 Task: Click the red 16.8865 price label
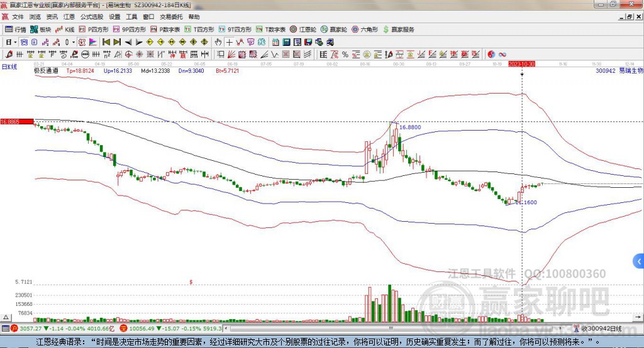point(17,121)
